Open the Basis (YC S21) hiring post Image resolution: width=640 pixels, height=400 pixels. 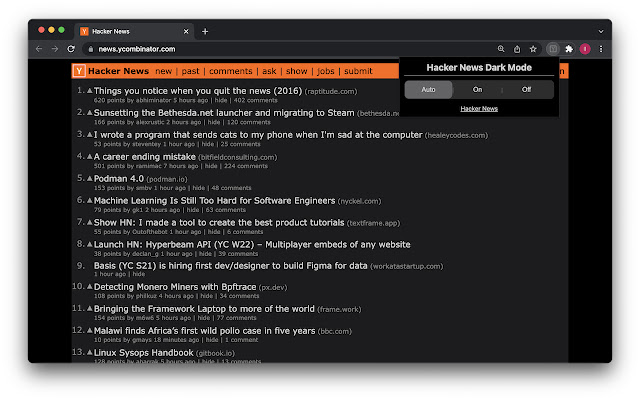pyautogui.click(x=231, y=266)
